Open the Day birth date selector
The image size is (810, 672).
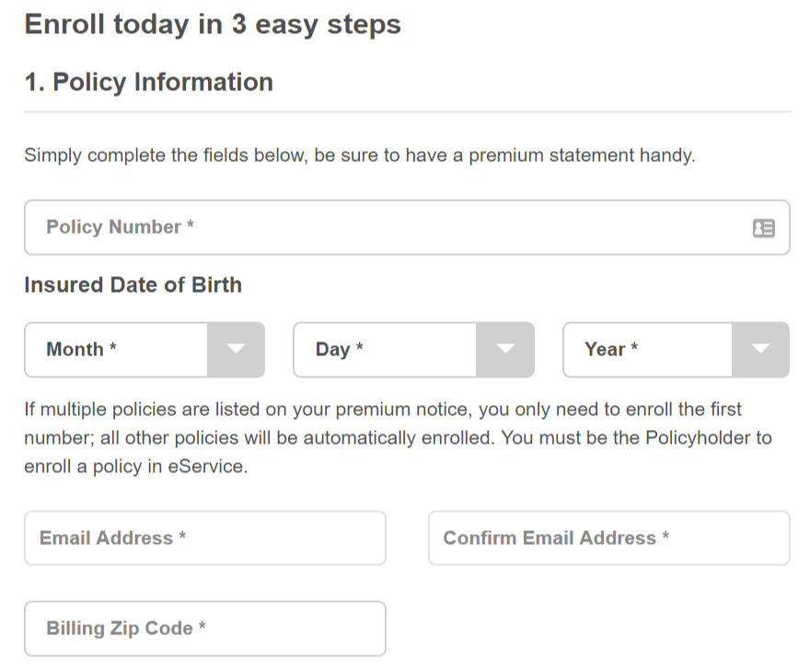click(414, 350)
